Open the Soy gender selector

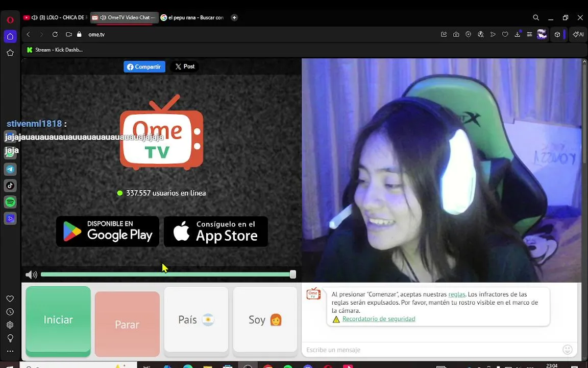(265, 319)
